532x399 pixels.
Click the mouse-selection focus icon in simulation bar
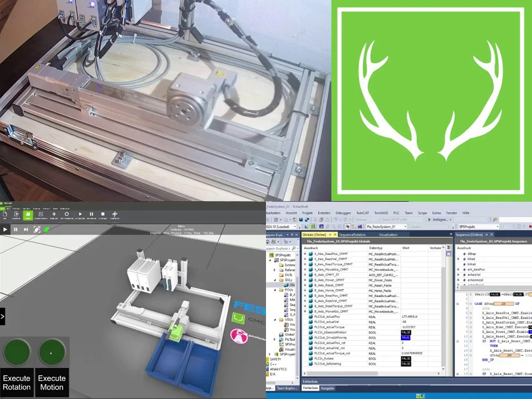click(x=37, y=229)
